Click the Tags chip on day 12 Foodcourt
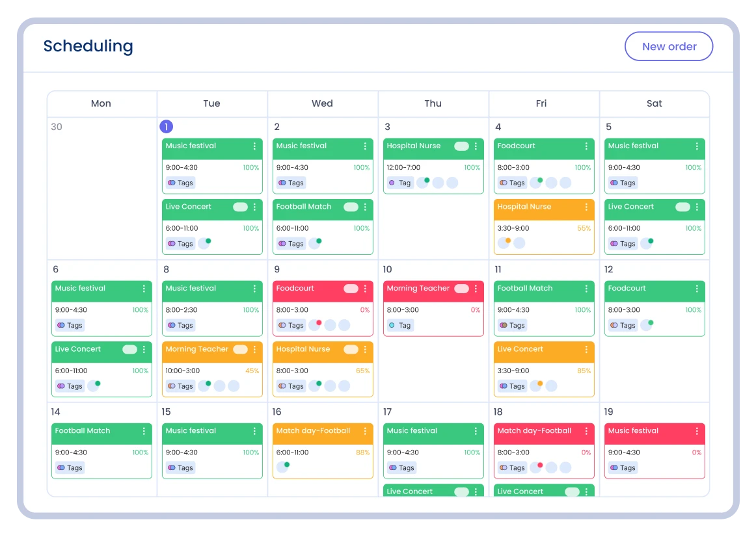 click(x=623, y=326)
